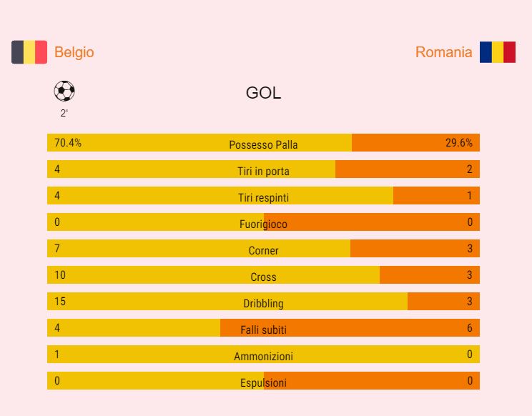Click Romania's 29.6% possession value

458,142
